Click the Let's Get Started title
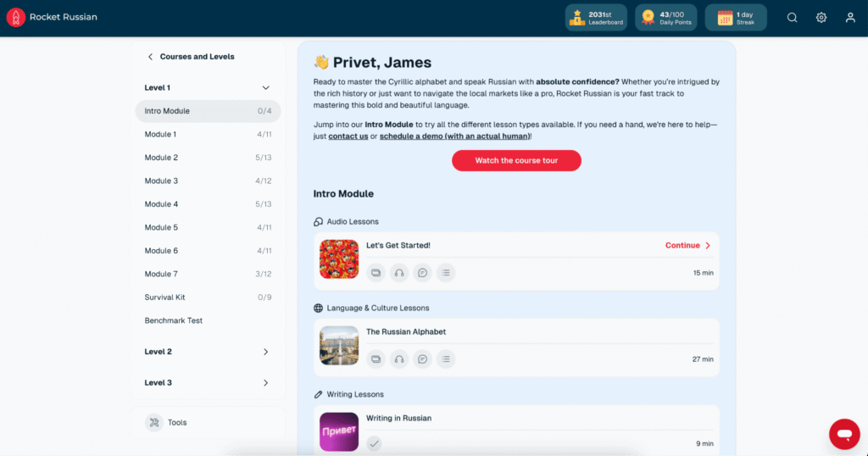 point(398,245)
